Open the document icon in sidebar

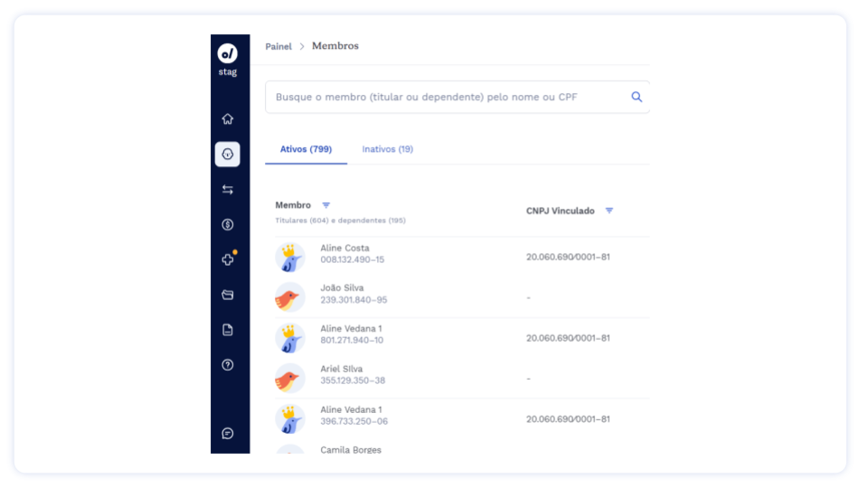(228, 331)
